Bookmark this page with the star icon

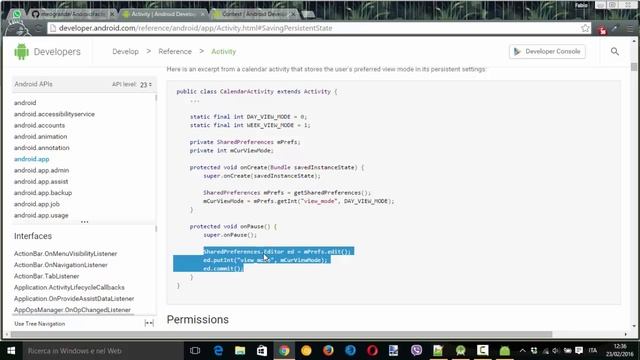pos(585,28)
